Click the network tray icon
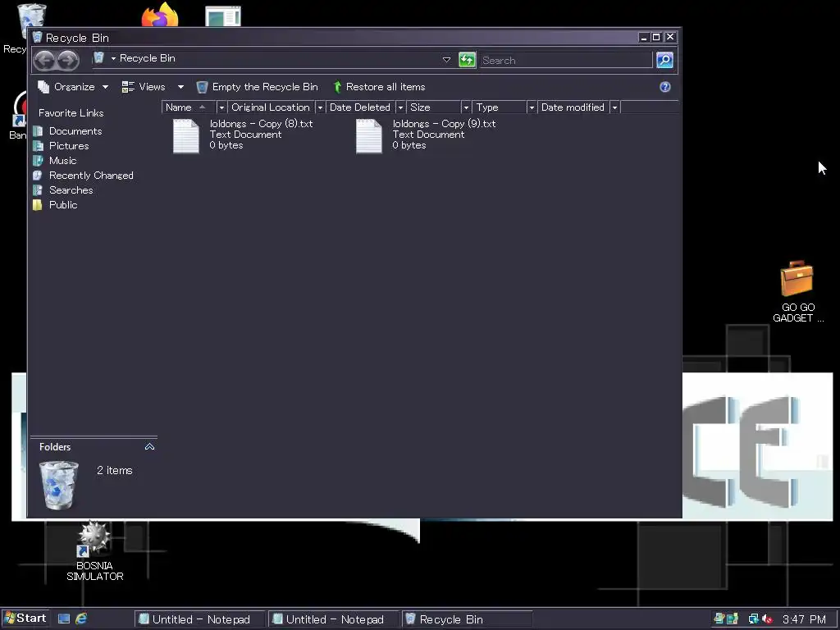The width and height of the screenshot is (840, 630). [754, 619]
